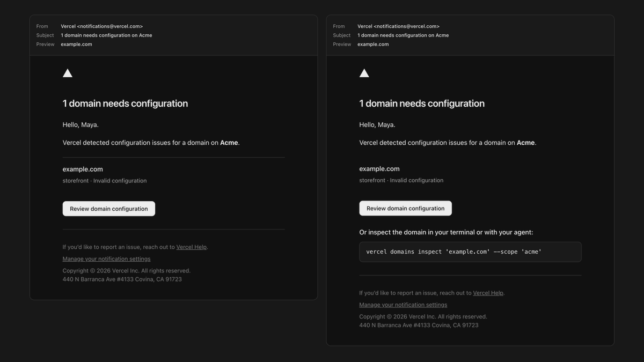Open Vercel Help link in right email
Screen dimensions: 644x362
click(488, 293)
